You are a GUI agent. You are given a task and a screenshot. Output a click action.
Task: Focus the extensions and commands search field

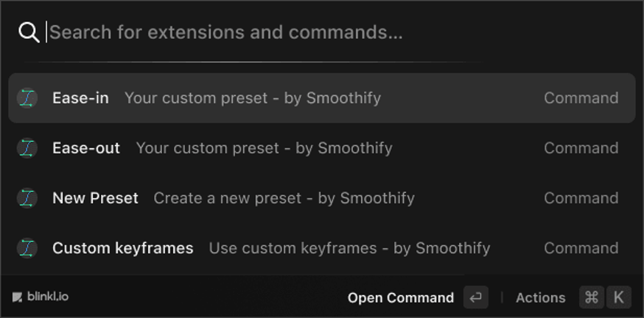[295, 32]
